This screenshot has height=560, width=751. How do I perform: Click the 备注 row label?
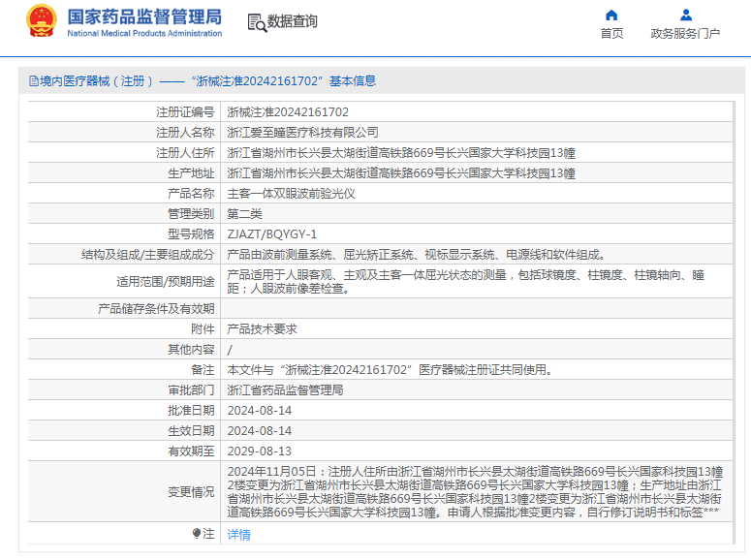pos(203,370)
